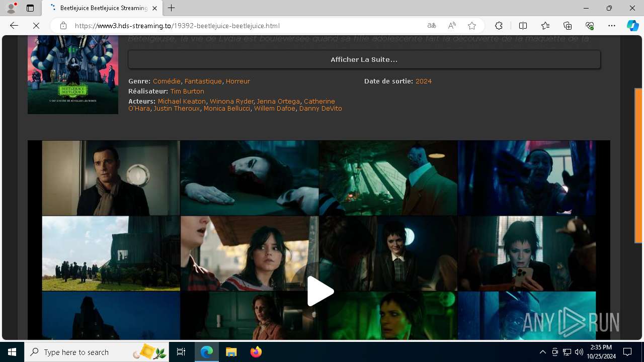Open actor Catherine O'Hara link
The height and width of the screenshot is (362, 644).
(319, 101)
